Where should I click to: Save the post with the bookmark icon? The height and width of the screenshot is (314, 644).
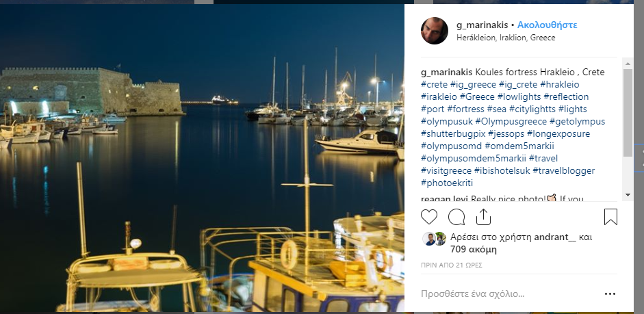(x=611, y=218)
